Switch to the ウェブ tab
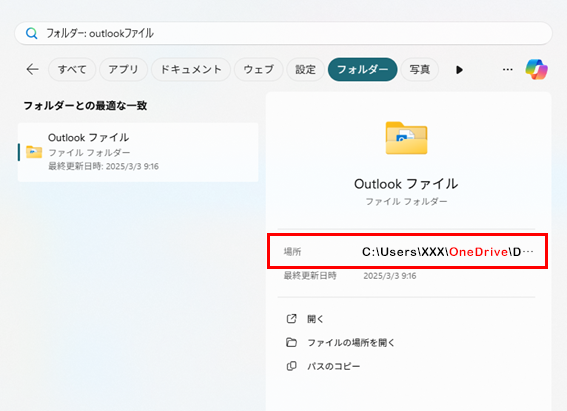567x411 pixels. (259, 69)
